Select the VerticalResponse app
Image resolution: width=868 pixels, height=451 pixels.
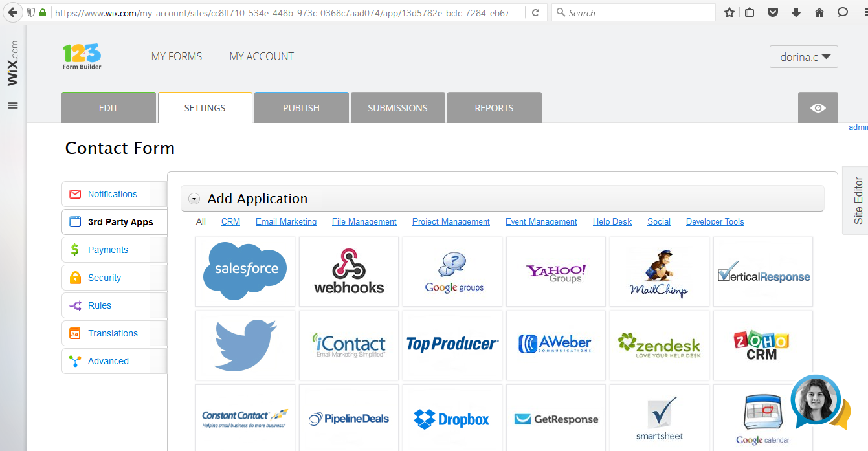(763, 271)
